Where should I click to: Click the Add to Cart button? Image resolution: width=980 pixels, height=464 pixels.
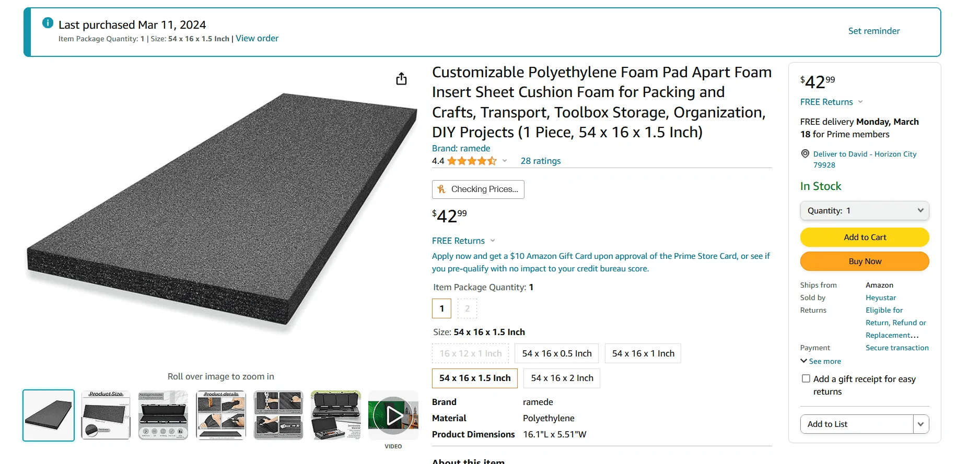(865, 237)
